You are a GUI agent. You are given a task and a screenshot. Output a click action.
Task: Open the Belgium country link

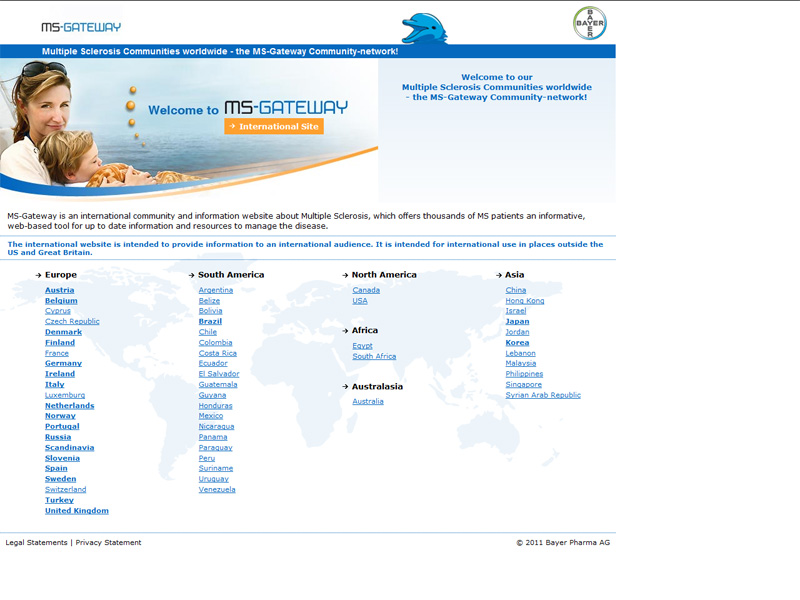(x=61, y=301)
